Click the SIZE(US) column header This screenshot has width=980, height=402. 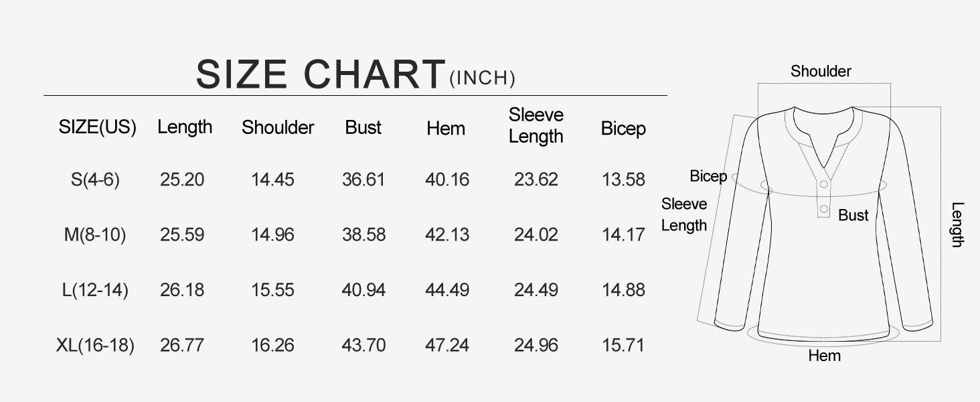click(98, 127)
